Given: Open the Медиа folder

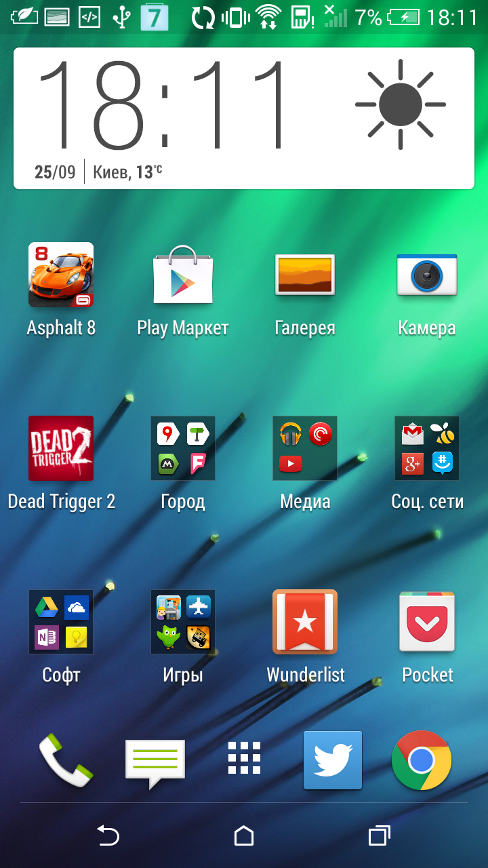Looking at the screenshot, I should 305,448.
